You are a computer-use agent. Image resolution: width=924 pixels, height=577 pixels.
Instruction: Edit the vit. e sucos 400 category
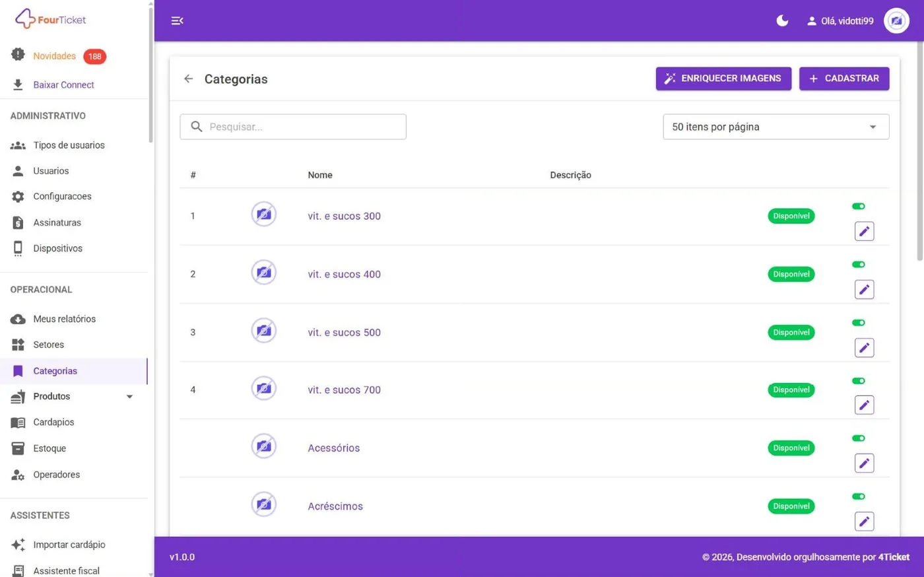tap(864, 289)
